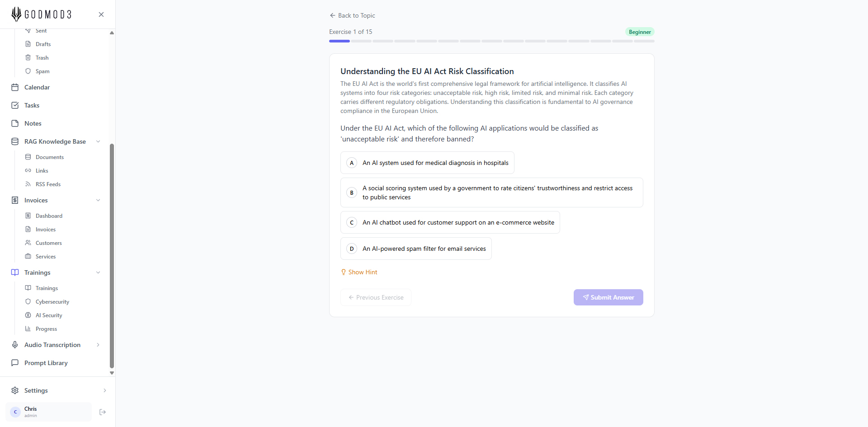Collapse the Trainings section chevron
The height and width of the screenshot is (427, 868).
[x=98, y=272]
